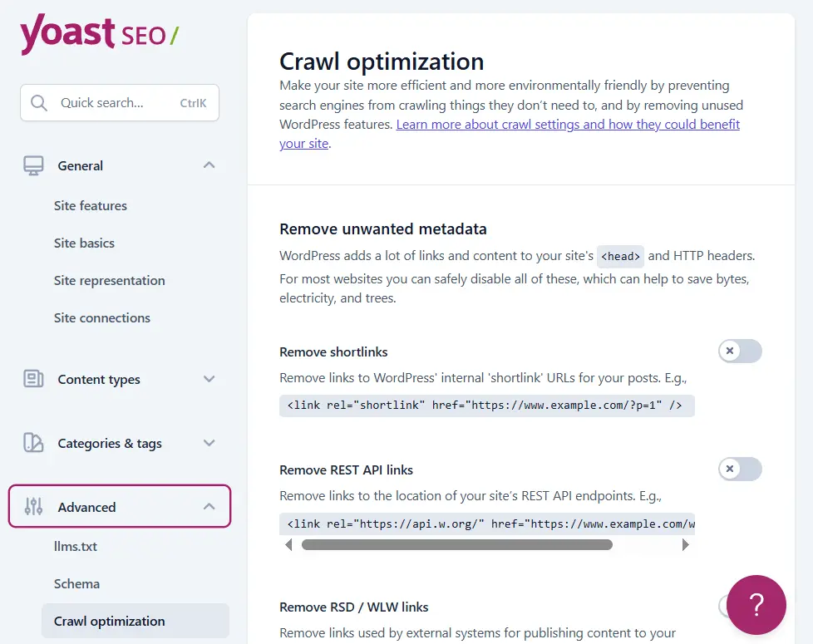Image resolution: width=813 pixels, height=644 pixels.
Task: Click the Categories & tags icon
Action: point(32,443)
